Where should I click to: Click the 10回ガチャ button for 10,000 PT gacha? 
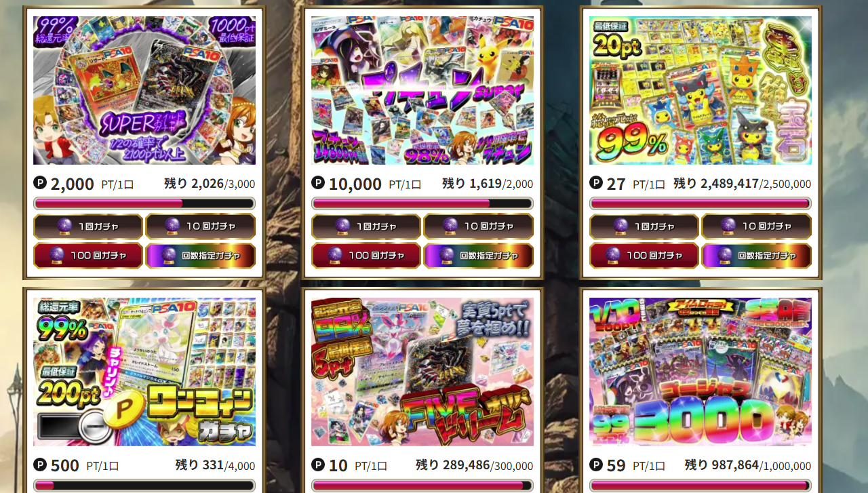click(478, 226)
